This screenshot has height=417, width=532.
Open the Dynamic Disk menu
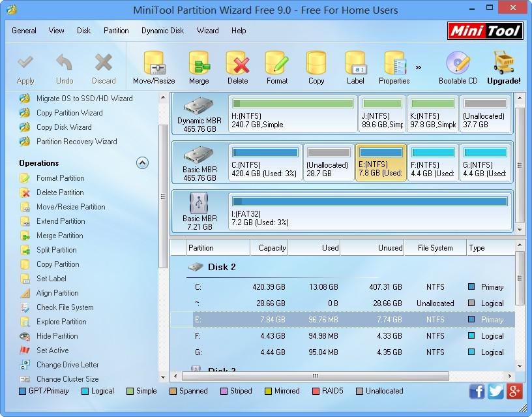pos(162,31)
